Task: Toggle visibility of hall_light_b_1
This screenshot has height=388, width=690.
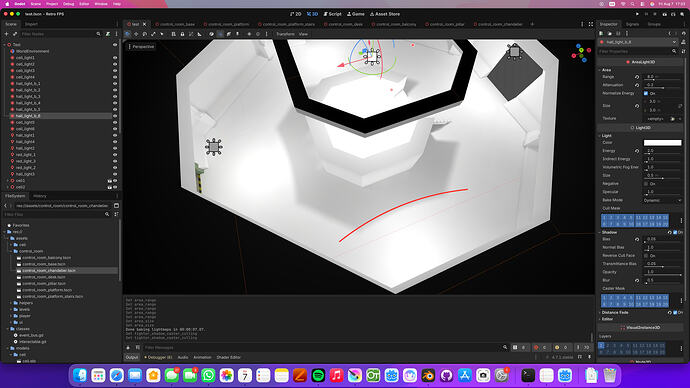Action: (115, 84)
